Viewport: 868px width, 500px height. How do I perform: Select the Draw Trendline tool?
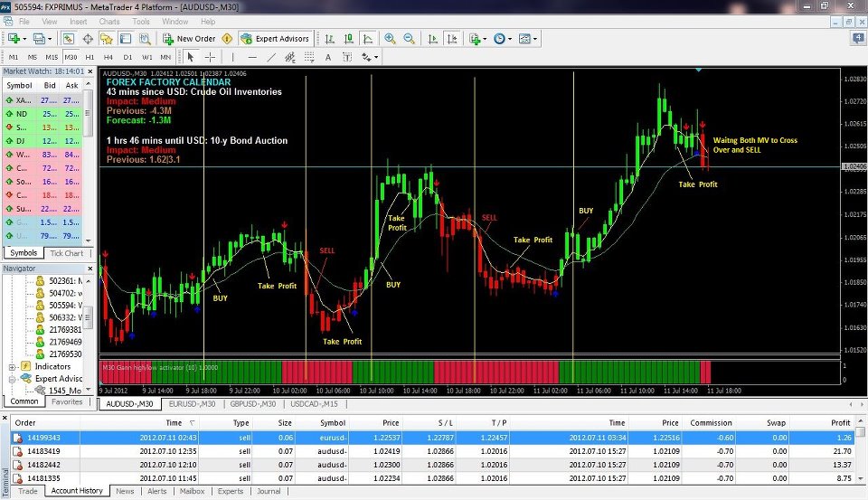[x=271, y=57]
